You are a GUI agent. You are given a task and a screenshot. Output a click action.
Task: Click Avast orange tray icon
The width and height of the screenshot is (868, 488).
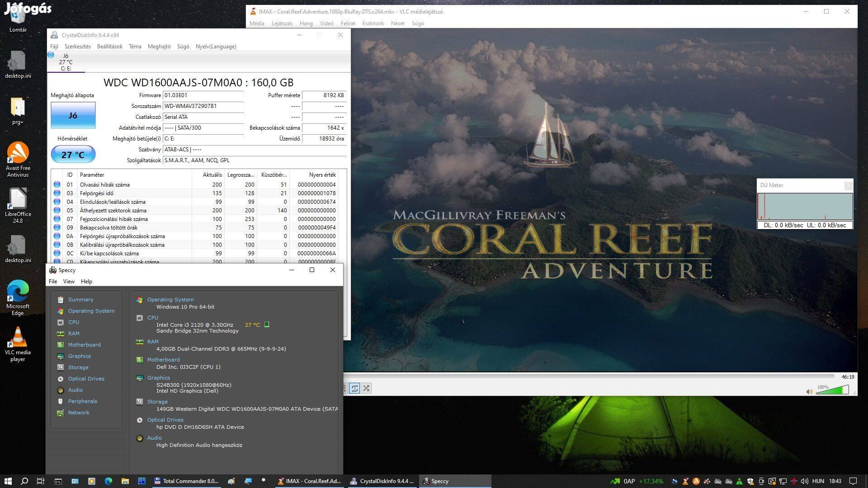(x=696, y=481)
